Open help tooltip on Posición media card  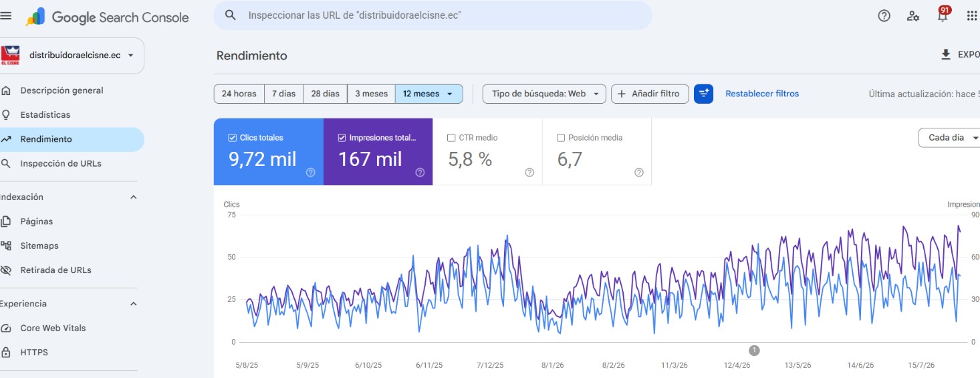tap(638, 172)
